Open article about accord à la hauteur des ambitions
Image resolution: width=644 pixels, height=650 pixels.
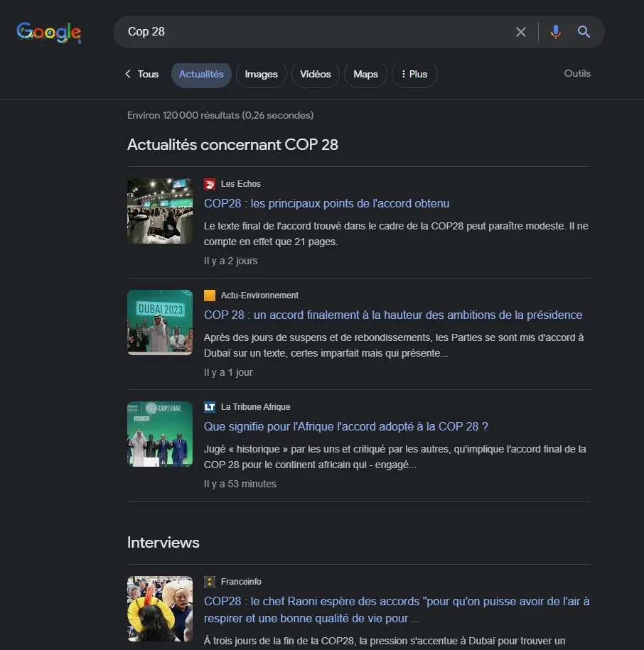point(392,315)
